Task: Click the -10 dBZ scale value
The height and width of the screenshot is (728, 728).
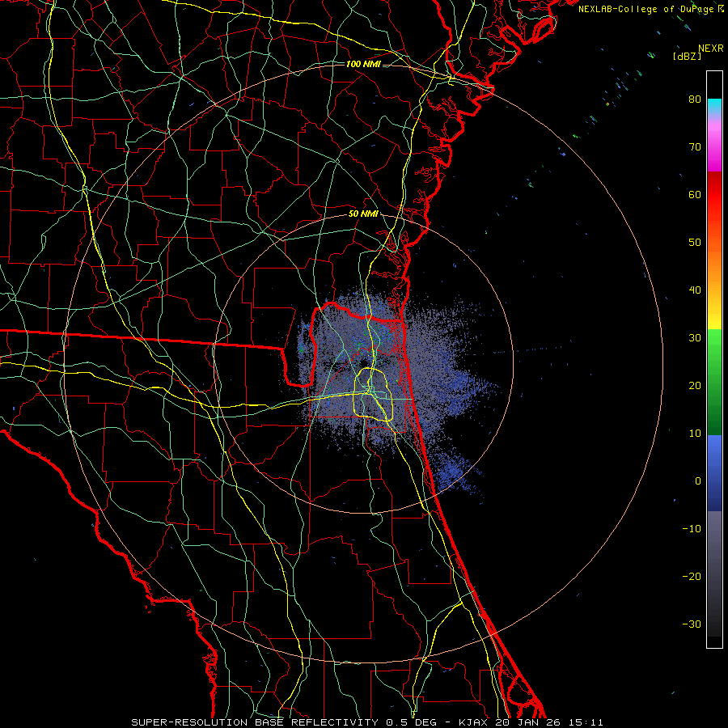Action: [x=692, y=529]
